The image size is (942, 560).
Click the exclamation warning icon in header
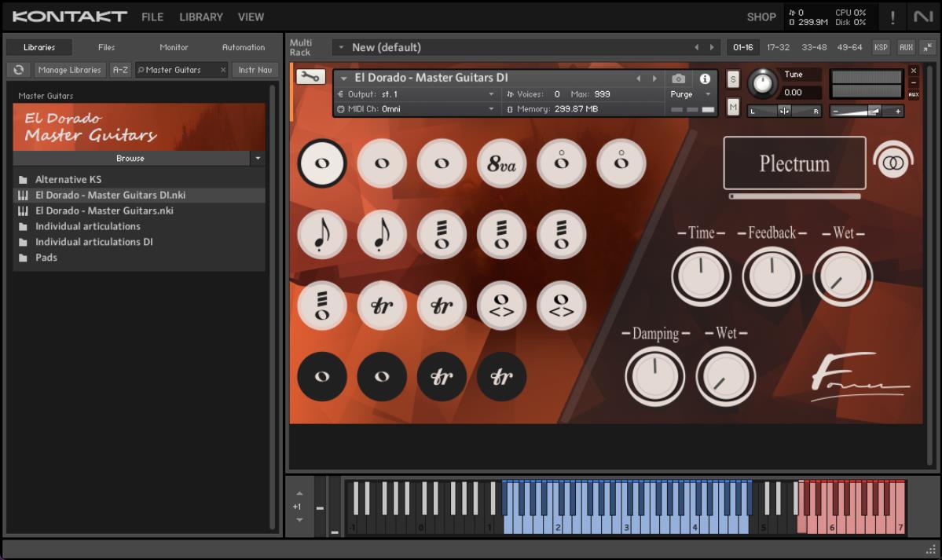click(893, 17)
